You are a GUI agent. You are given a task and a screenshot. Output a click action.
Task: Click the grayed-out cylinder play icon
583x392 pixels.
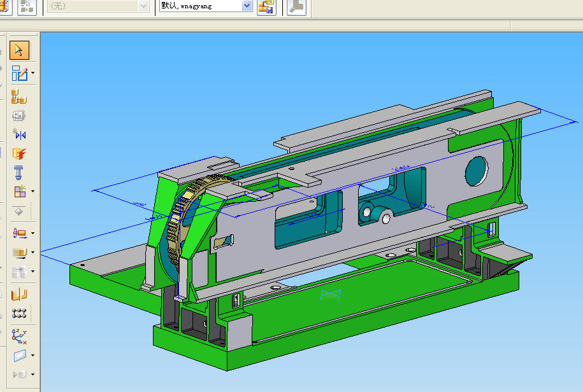(20, 374)
